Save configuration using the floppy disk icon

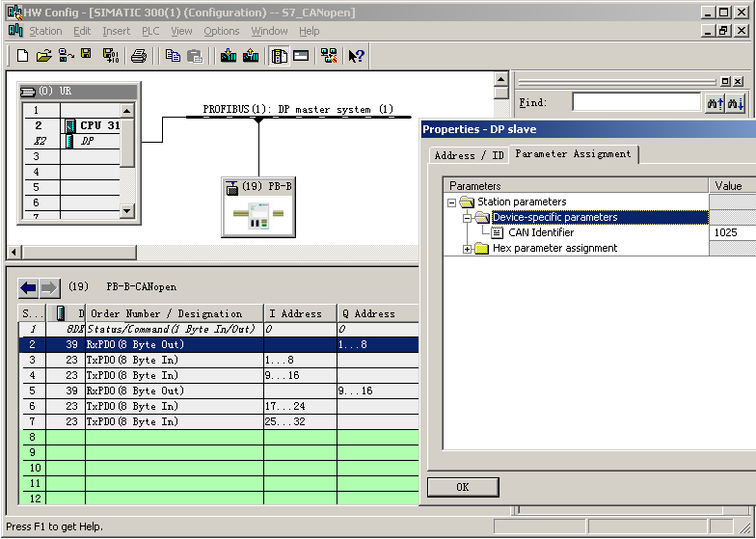[86, 56]
